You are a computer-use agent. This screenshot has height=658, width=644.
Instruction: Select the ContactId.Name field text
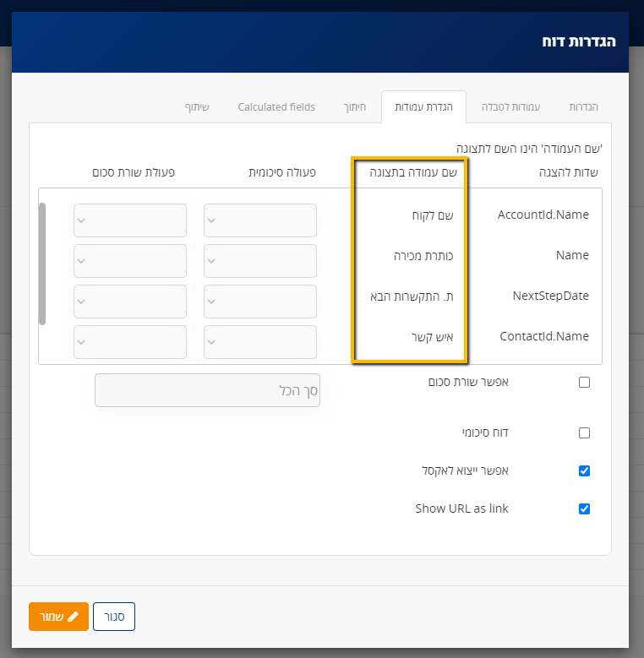[x=544, y=336]
